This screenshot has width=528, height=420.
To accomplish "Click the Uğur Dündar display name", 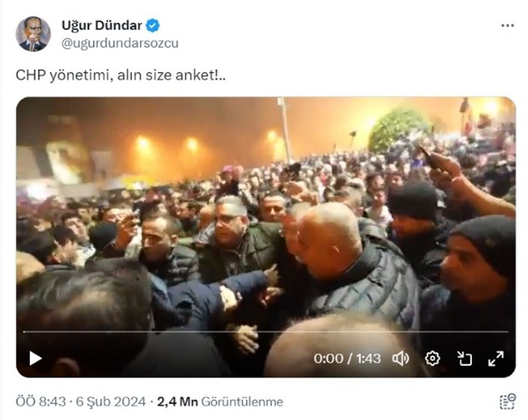I will [x=102, y=26].
